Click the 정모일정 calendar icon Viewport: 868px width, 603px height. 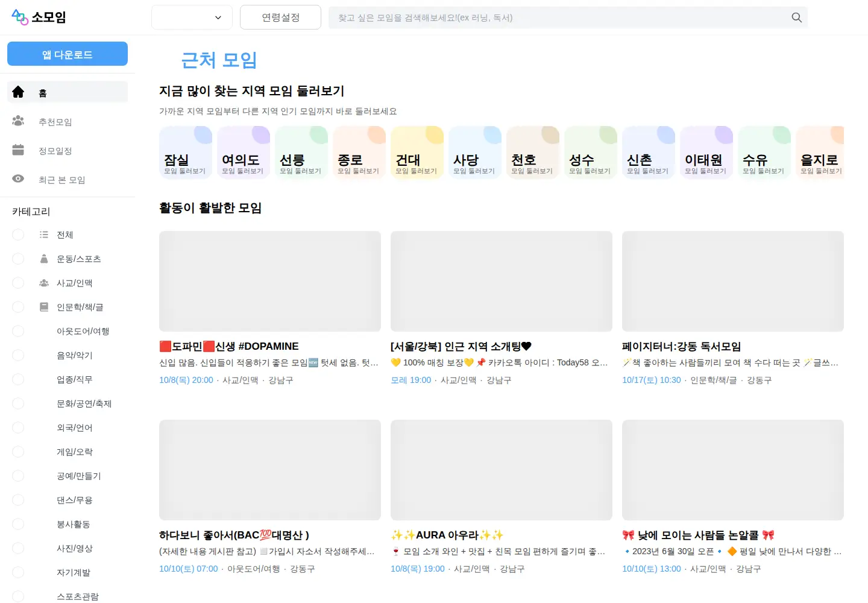tap(18, 150)
